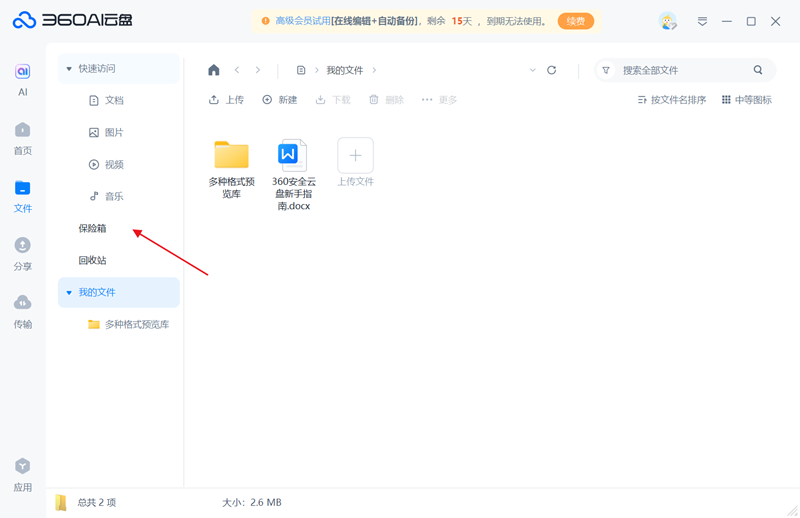Select 保险箱 in the left panel
This screenshot has height=518, width=800.
point(92,228)
